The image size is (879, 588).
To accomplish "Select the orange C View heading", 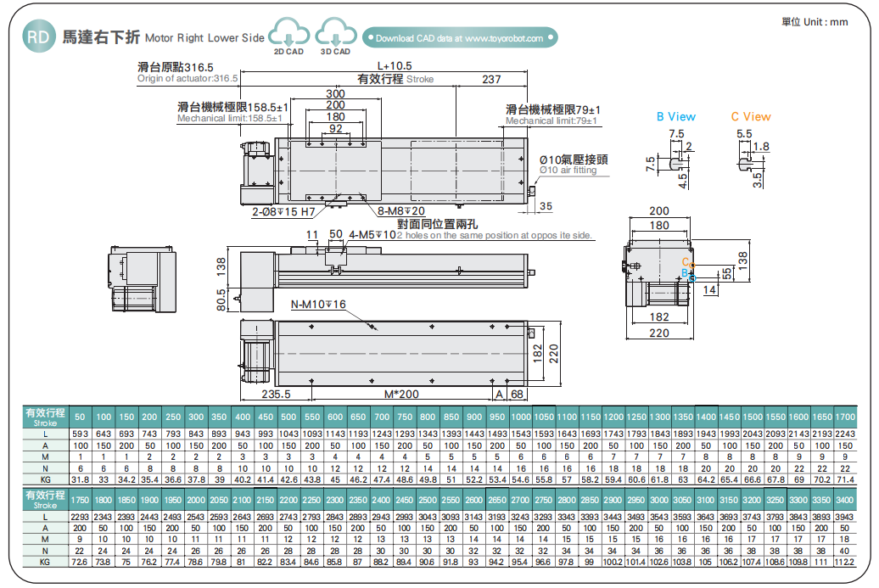I will 751,117.
